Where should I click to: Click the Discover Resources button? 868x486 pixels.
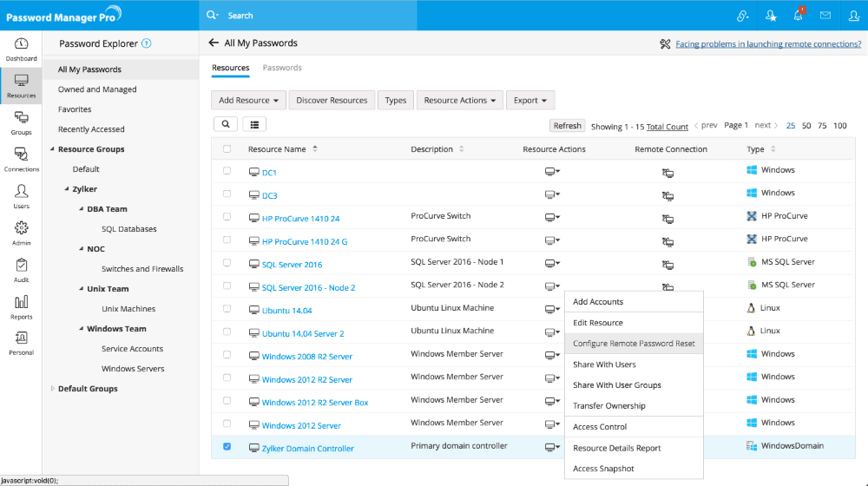[332, 101]
